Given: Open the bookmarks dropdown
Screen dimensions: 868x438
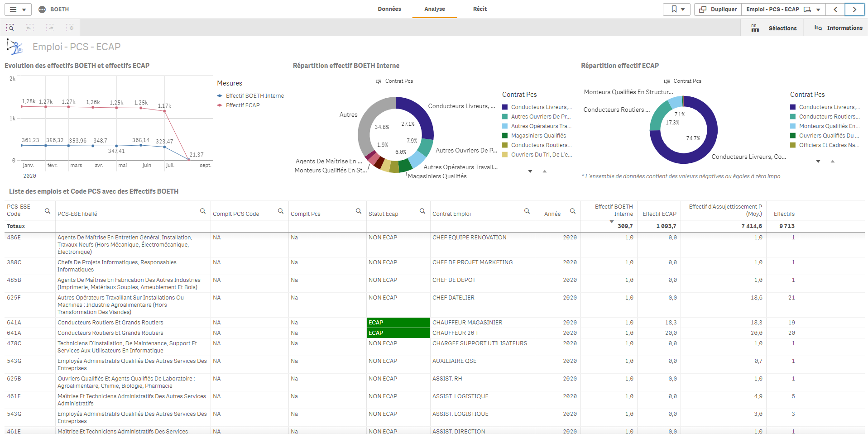Looking at the screenshot, I should pyautogui.click(x=677, y=10).
